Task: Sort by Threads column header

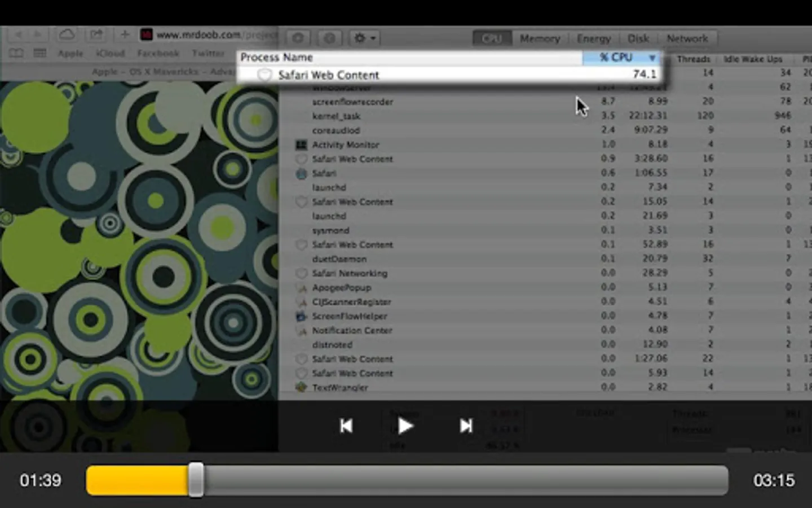Action: tap(693, 59)
